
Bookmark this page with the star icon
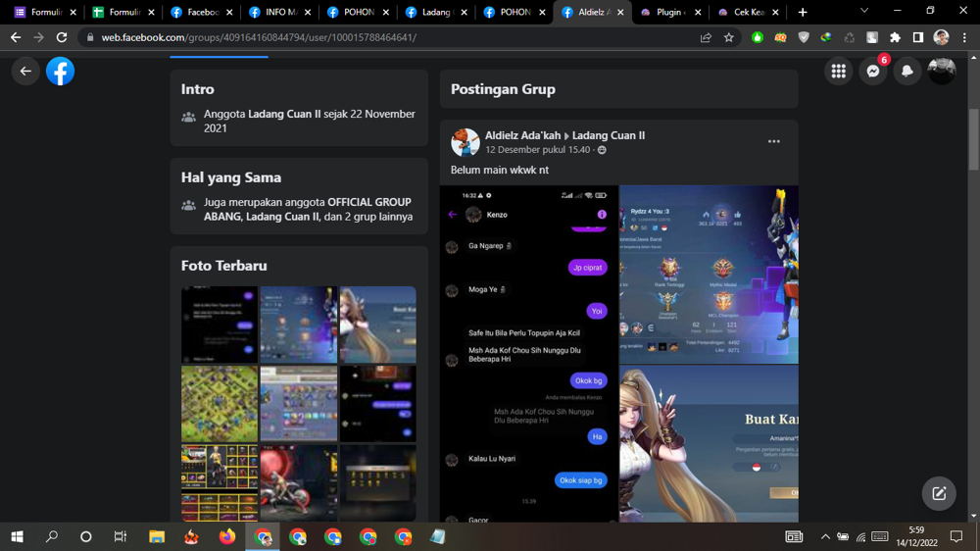point(729,37)
